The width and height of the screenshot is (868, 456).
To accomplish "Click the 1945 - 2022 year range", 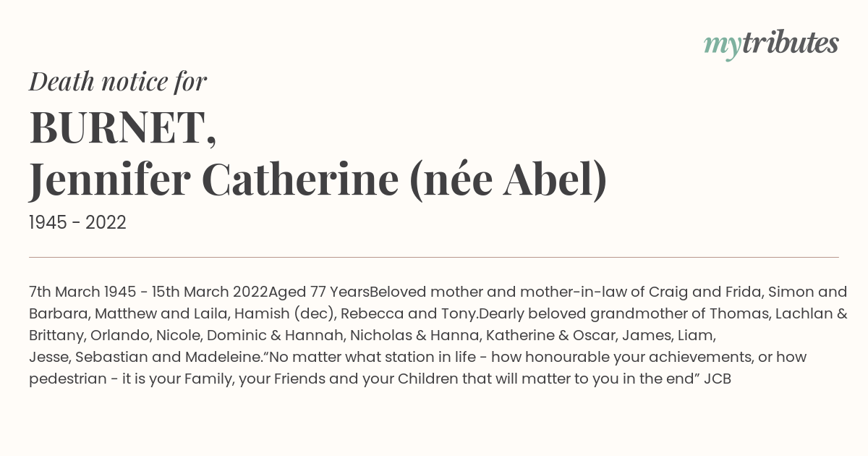I will 77,223.
